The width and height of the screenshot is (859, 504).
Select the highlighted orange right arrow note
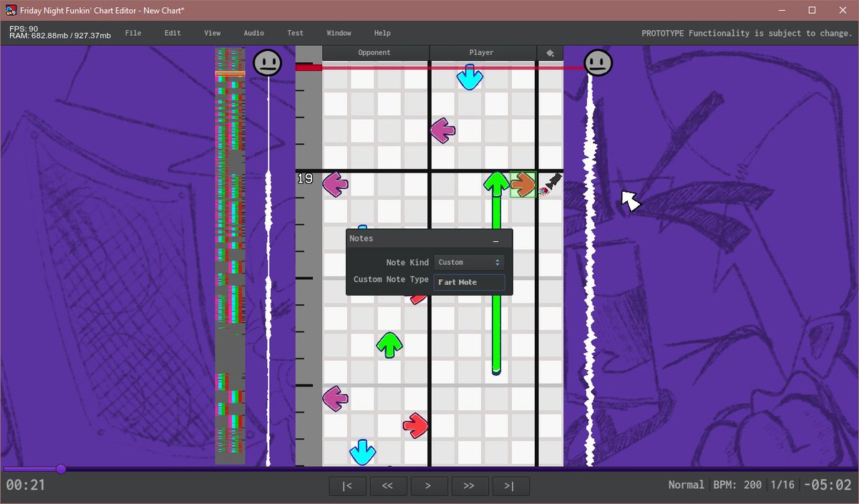pyautogui.click(x=523, y=185)
